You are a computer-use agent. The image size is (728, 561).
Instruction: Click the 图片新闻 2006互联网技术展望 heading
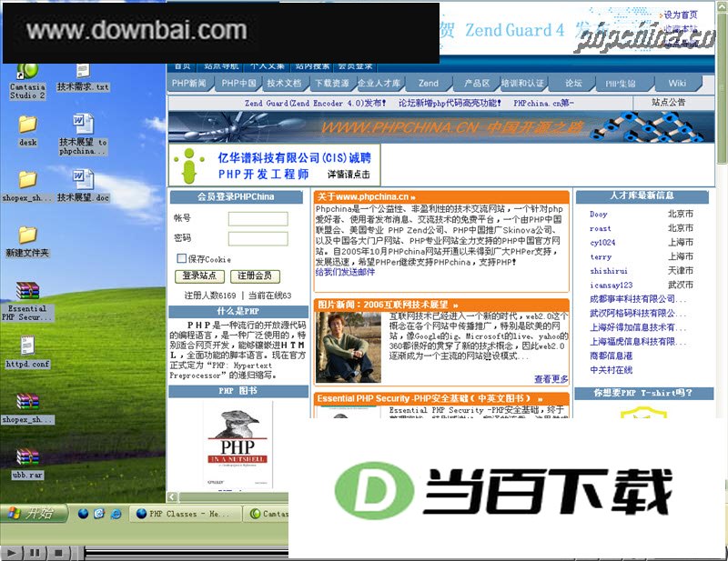[x=389, y=305]
